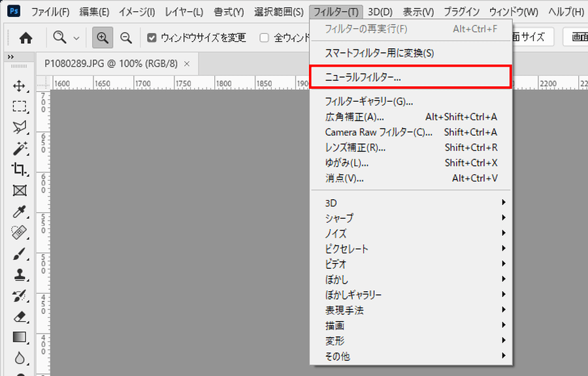Open the ヘルプ(H) menu
This screenshot has height=376, width=588.
[566, 12]
